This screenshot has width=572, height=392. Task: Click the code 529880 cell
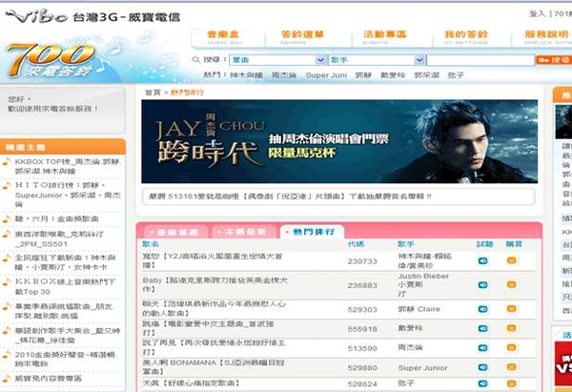[362, 368]
